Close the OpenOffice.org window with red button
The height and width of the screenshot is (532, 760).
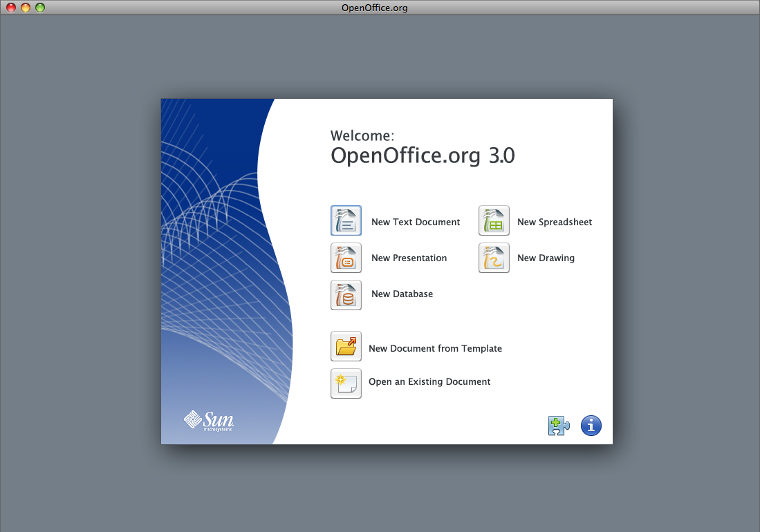point(11,8)
